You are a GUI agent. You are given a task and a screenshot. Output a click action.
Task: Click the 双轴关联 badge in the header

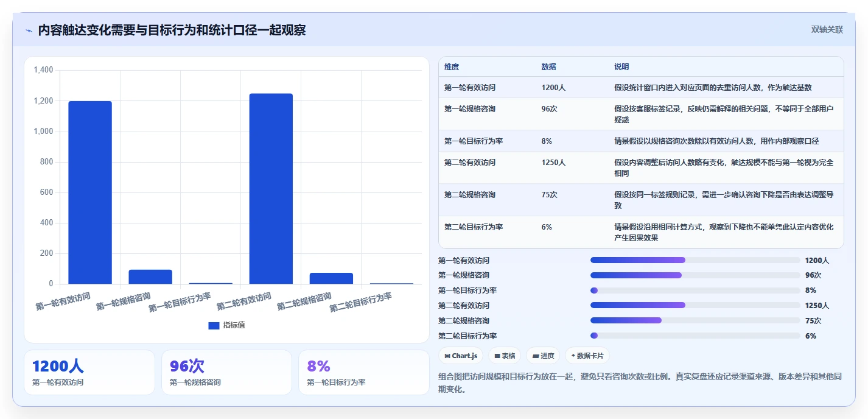pyautogui.click(x=827, y=30)
